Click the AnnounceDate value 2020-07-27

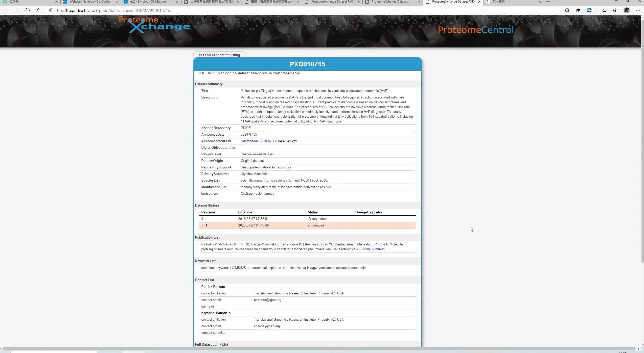[x=249, y=134]
